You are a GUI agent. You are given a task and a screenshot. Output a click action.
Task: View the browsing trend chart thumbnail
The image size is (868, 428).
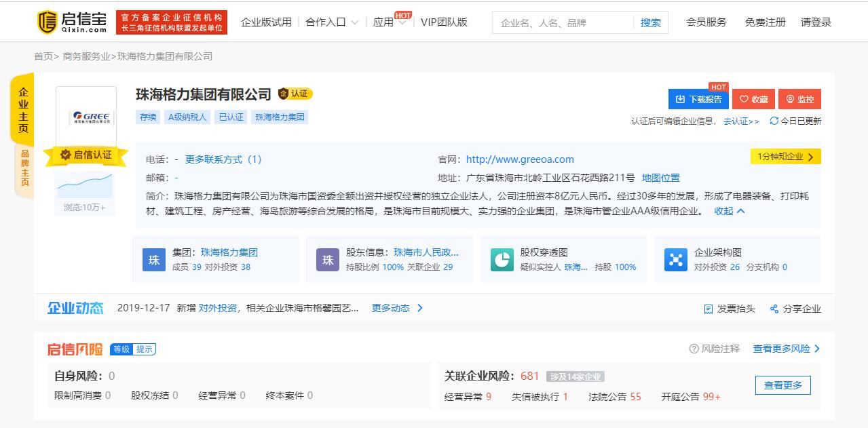85,184
